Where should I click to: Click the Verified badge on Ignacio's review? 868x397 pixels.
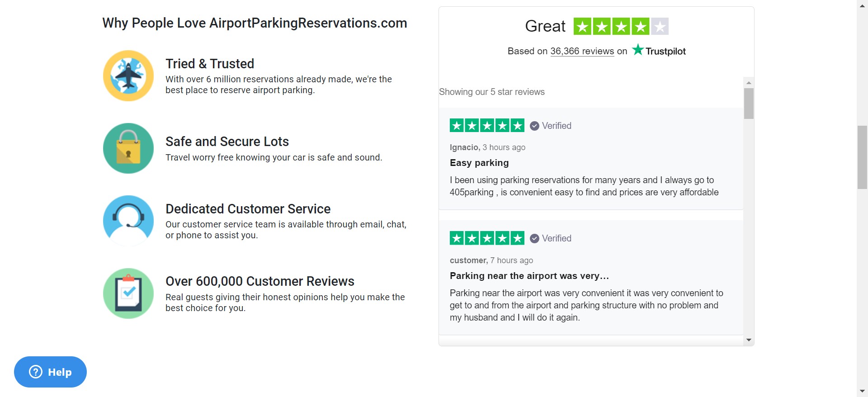(551, 126)
